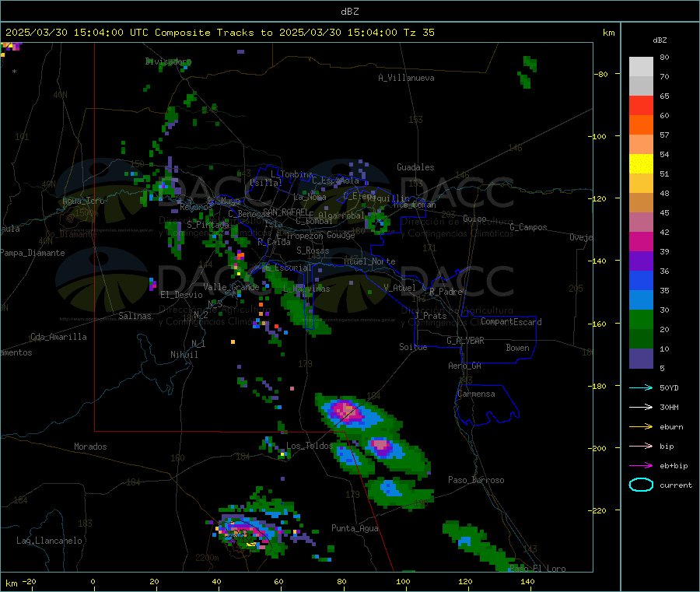Image resolution: width=700 pixels, height=592 pixels.
Task: Click the yellow eburn arrow in legend
Action: [641, 426]
